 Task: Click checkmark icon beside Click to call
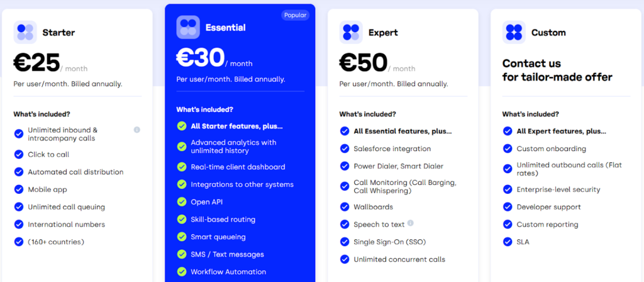click(18, 154)
